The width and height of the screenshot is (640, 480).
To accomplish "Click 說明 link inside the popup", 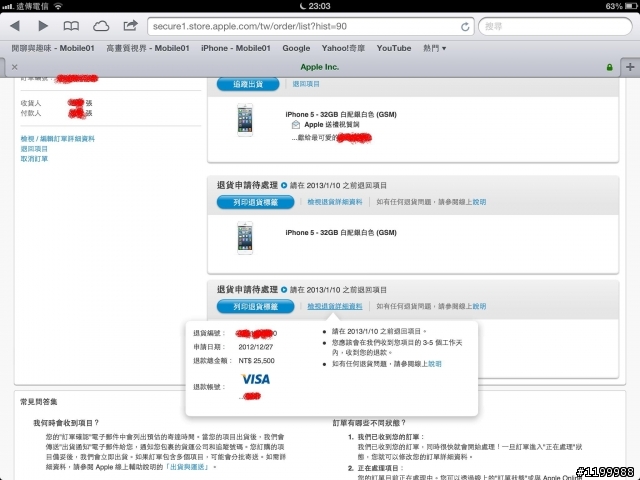I will point(435,364).
